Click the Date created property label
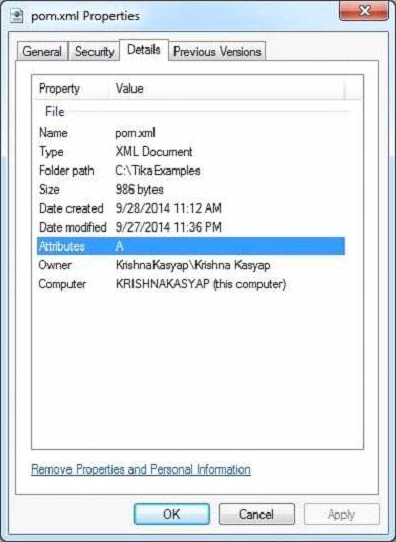This screenshot has height=542, width=396. click(x=71, y=208)
